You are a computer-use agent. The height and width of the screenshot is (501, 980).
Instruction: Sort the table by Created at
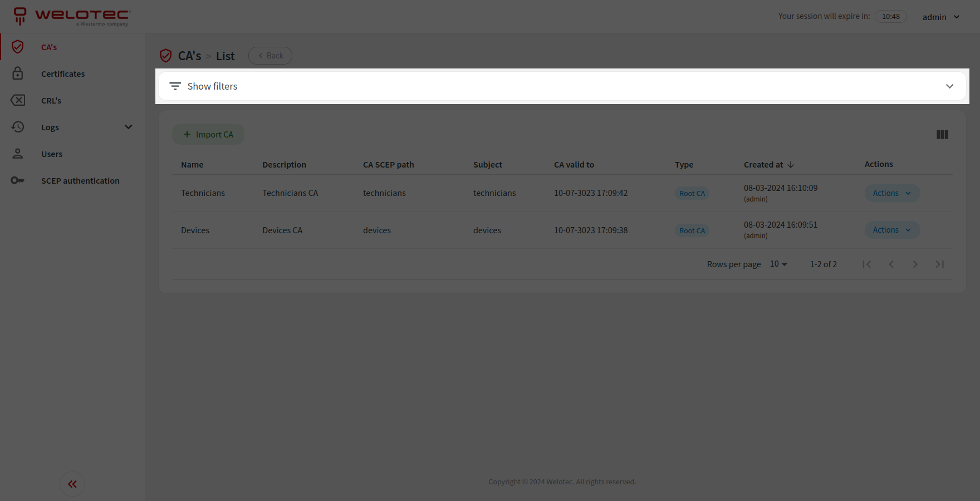(768, 164)
